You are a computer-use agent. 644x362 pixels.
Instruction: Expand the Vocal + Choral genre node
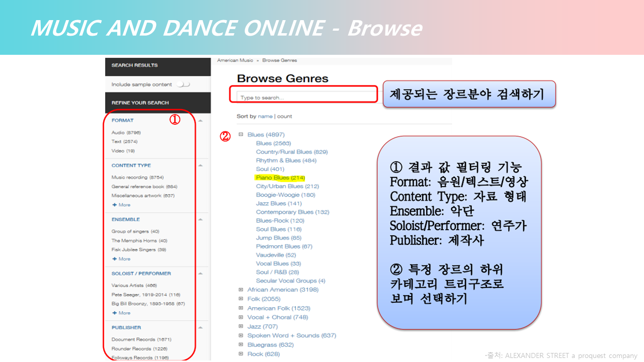click(241, 317)
